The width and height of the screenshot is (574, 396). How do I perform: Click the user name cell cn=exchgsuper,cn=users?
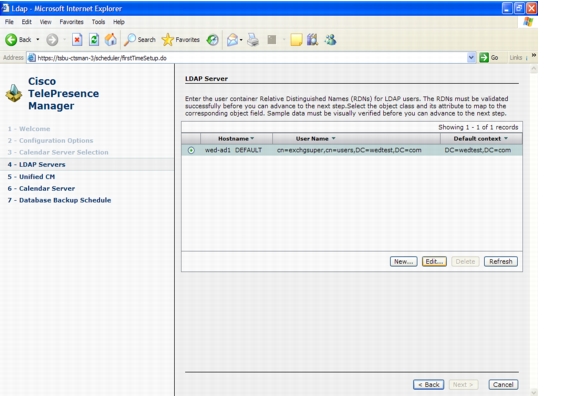click(349, 150)
